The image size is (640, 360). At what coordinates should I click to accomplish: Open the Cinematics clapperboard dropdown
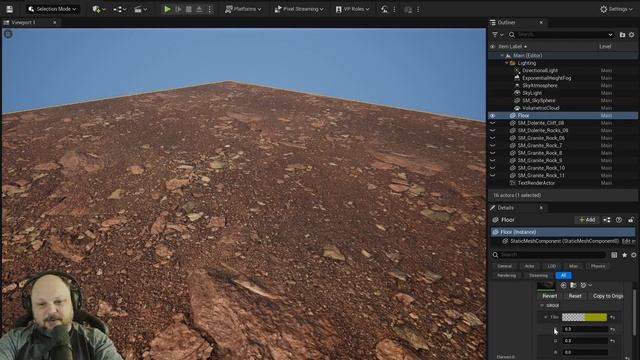[140, 9]
